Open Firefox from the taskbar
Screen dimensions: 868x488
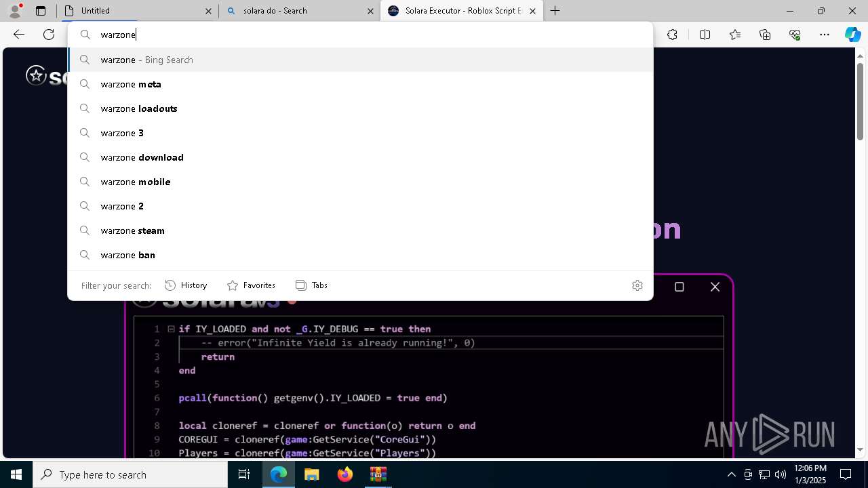tap(345, 474)
